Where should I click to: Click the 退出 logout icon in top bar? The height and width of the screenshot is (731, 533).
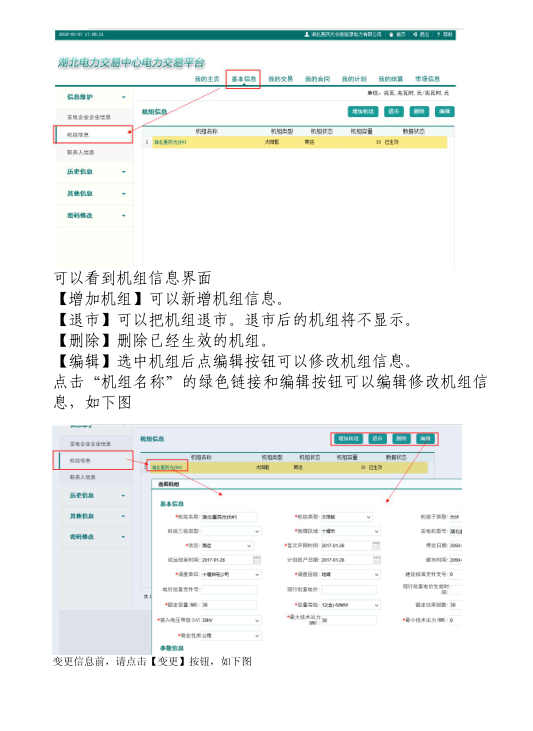pos(415,34)
